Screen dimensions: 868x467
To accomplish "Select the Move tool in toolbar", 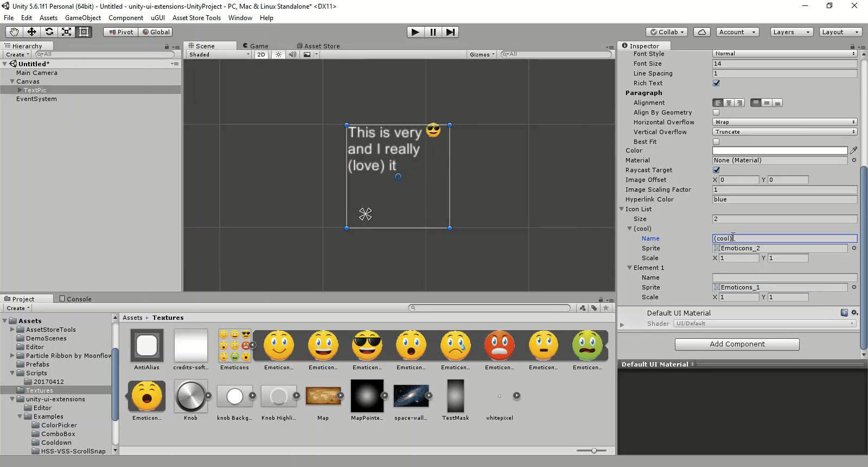I will [x=31, y=32].
